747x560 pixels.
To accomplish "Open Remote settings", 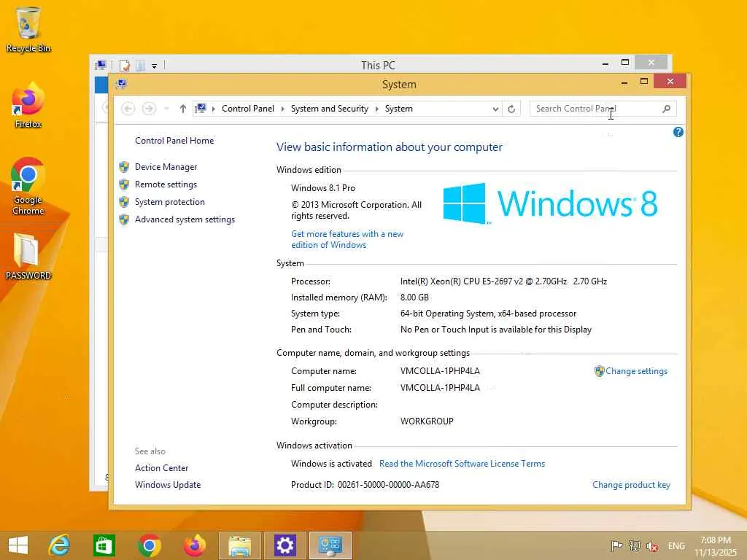I will (166, 184).
